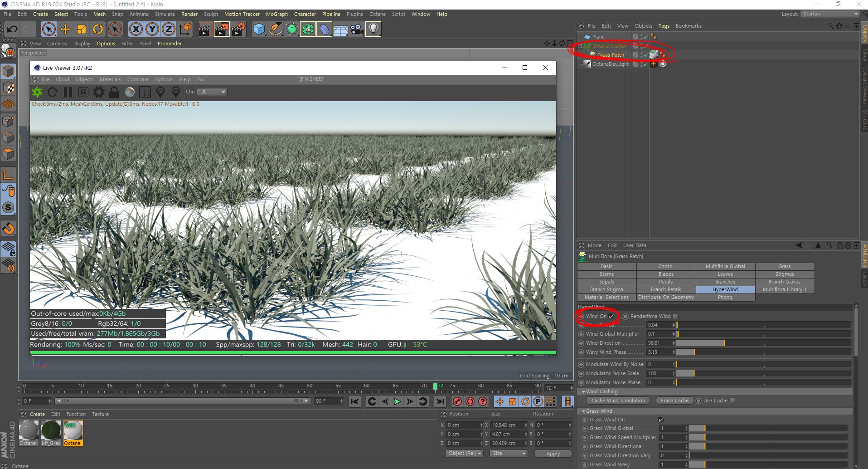Toggle the Grass Wind On checkbox
Image resolution: width=868 pixels, height=469 pixels.
(x=661, y=420)
